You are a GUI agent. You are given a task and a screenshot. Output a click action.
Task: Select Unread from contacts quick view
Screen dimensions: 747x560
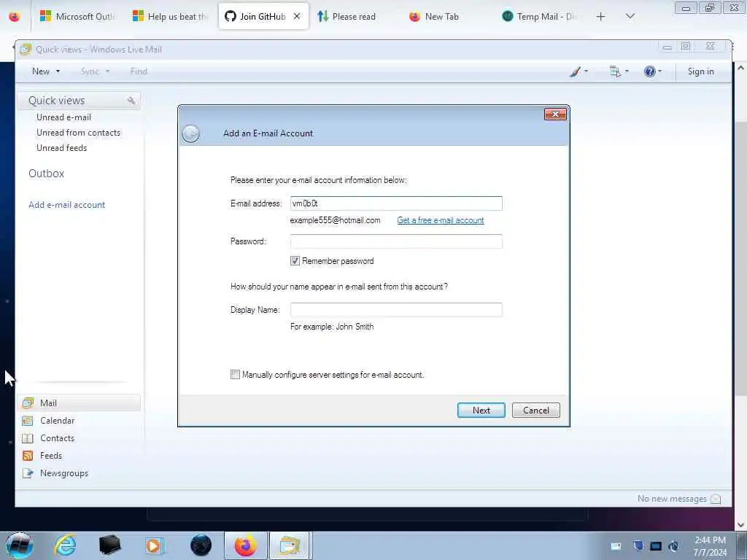[79, 133]
